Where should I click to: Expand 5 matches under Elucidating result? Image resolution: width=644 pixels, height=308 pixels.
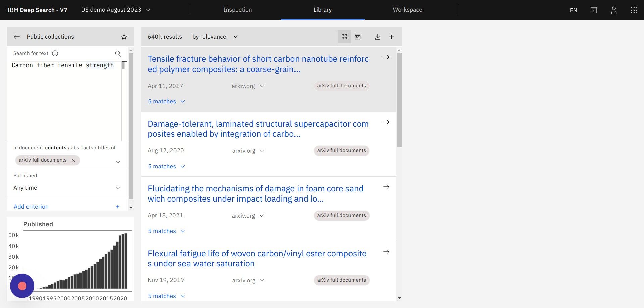click(167, 231)
